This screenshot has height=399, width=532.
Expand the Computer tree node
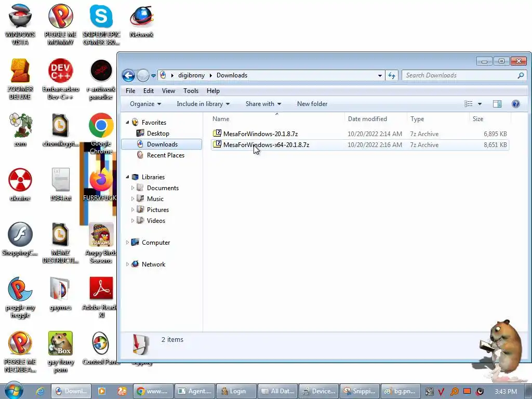[127, 242]
